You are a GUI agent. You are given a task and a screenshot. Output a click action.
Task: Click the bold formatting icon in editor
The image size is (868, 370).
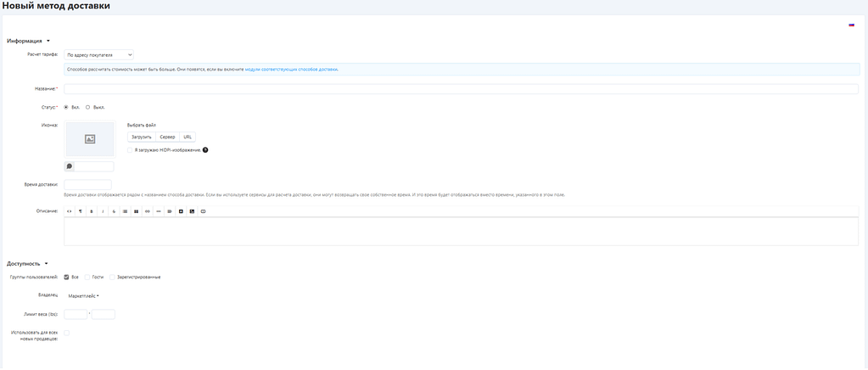click(x=92, y=210)
